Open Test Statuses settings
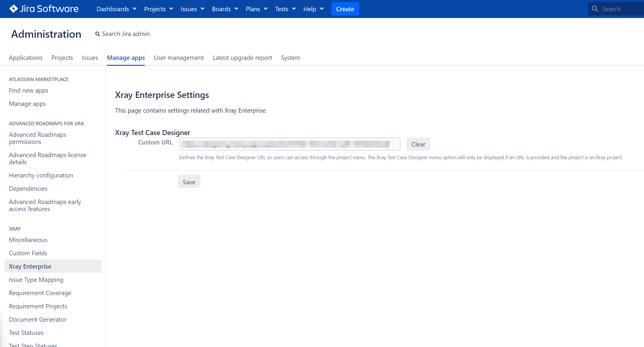 click(x=26, y=333)
